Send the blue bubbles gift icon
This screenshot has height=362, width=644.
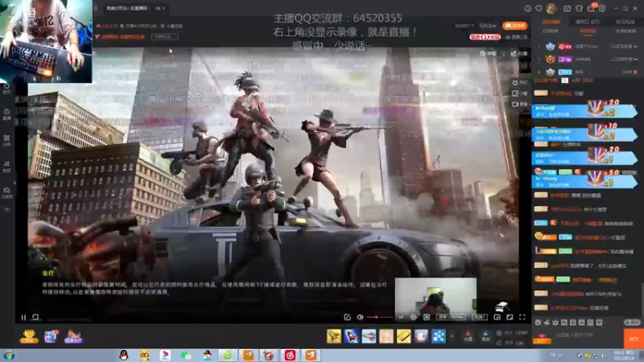[x=439, y=336]
